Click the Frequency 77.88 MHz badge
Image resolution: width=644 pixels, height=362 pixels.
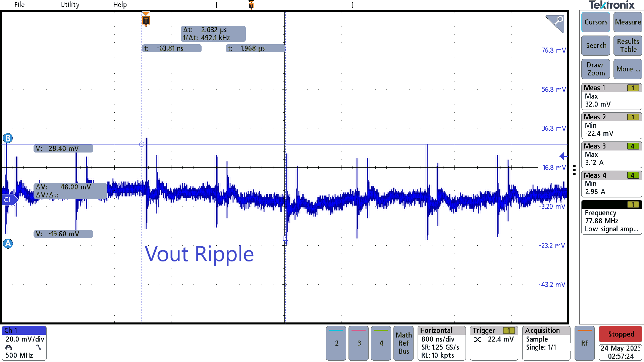click(611, 218)
